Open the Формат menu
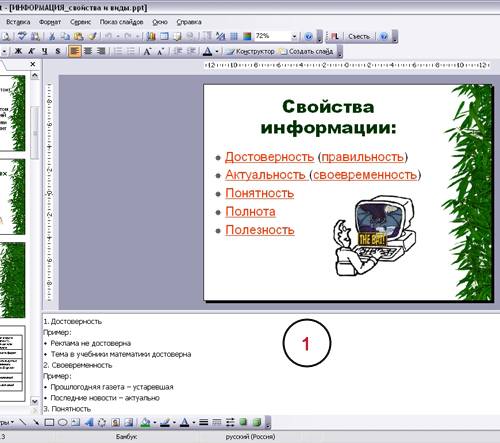Screen dimensions: 500x443 point(50,22)
